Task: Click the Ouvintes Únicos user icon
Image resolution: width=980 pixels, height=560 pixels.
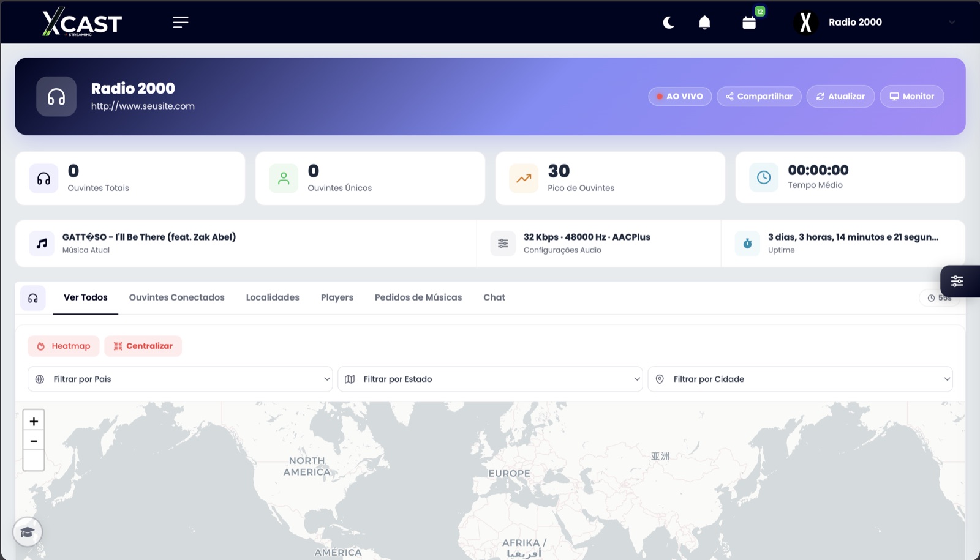Action: point(284,178)
